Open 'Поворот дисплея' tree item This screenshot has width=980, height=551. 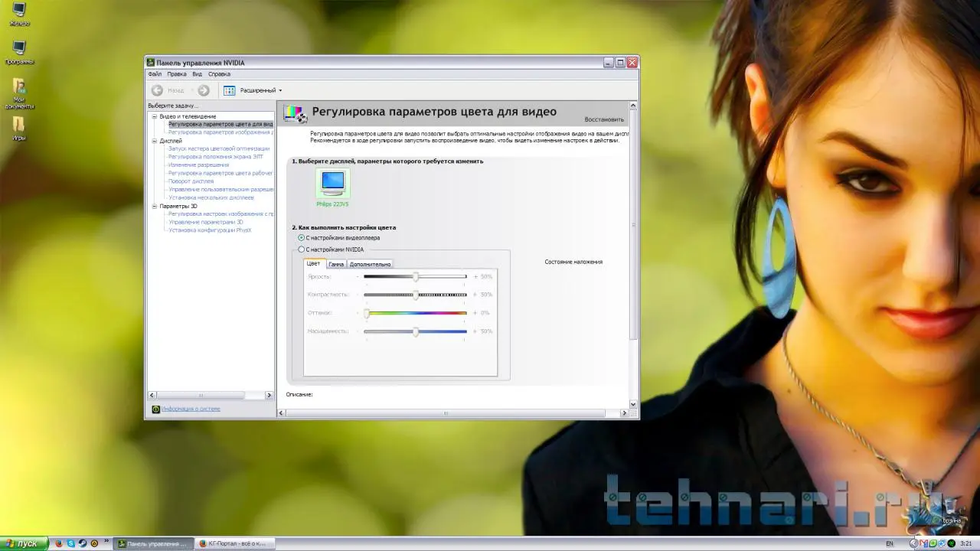pos(191,181)
